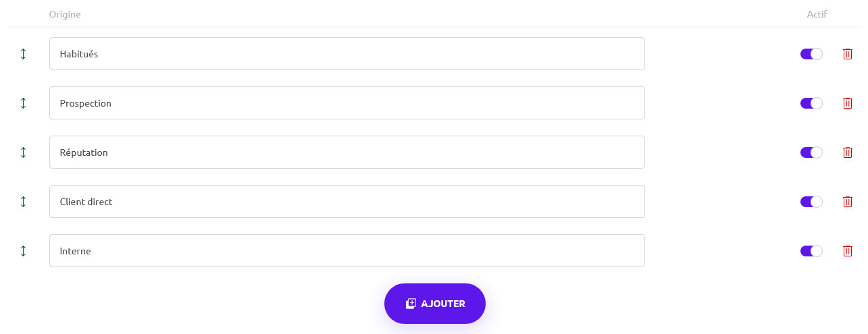Delete the Interne origin row

pos(848,251)
